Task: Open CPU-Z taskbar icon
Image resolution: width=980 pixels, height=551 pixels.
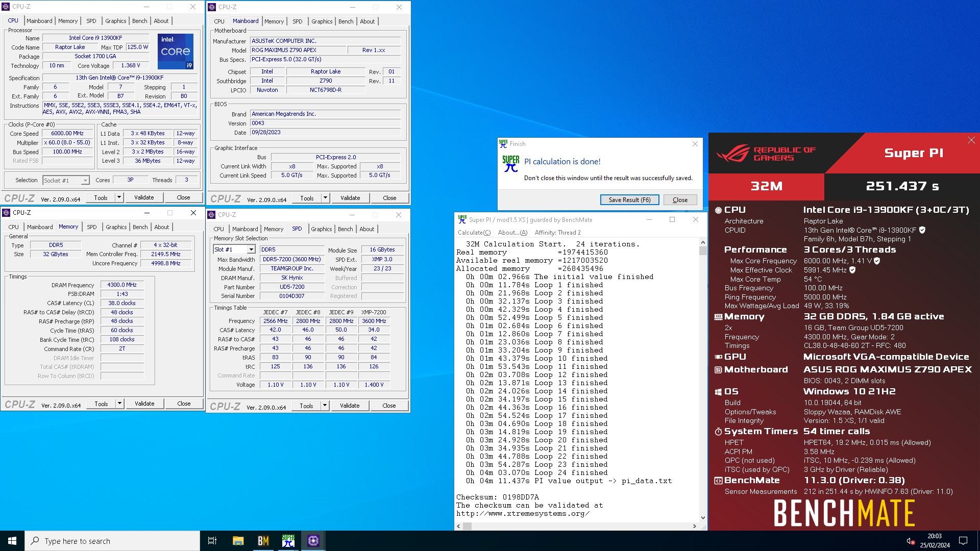Action: 313,541
